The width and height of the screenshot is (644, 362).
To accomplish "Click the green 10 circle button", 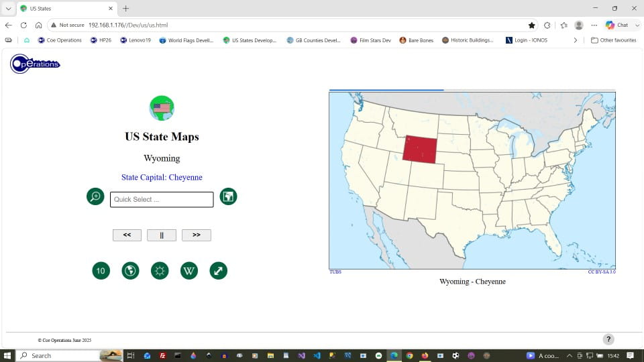I will (101, 270).
